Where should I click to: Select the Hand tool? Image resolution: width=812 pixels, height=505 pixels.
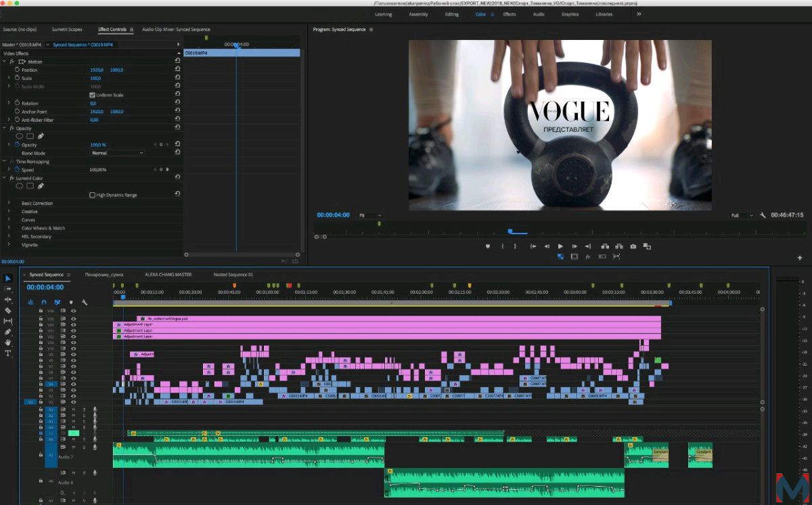[8, 343]
